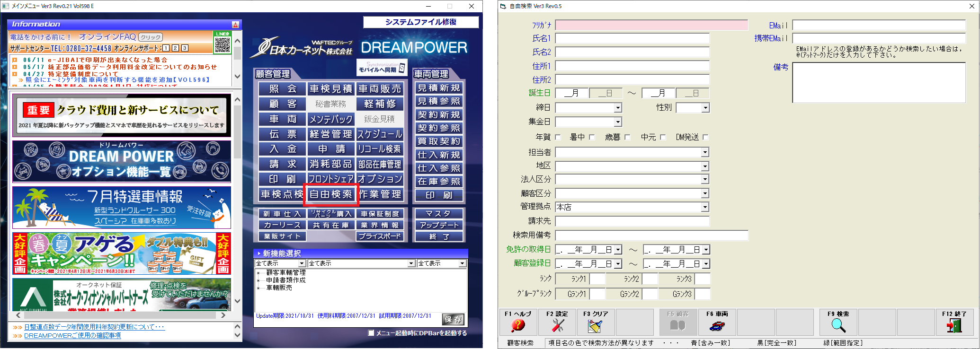Screen dimensions: 980x349
Task: Select 顧客車輌管理 in new features list
Action: coord(286,272)
